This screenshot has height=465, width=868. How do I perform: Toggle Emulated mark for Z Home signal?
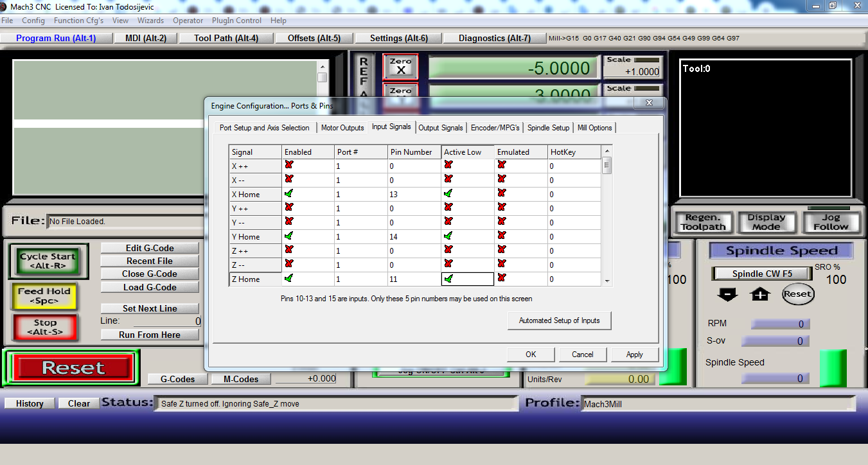tap(501, 278)
